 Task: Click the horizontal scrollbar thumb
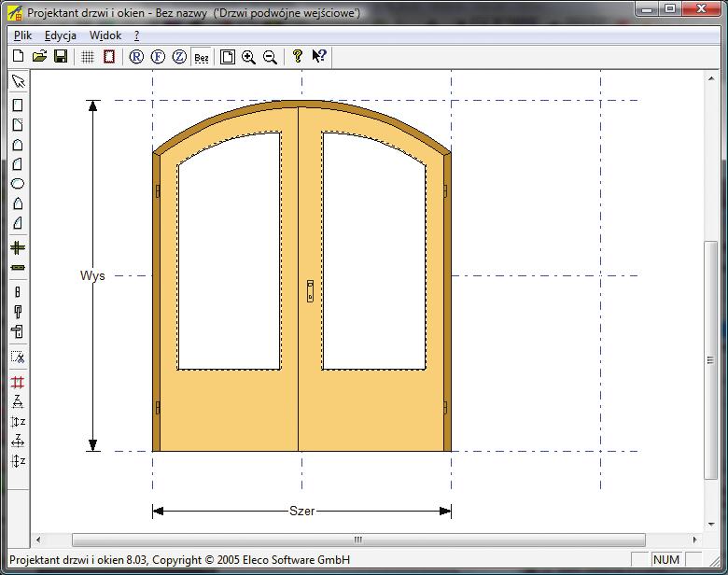coord(358,540)
